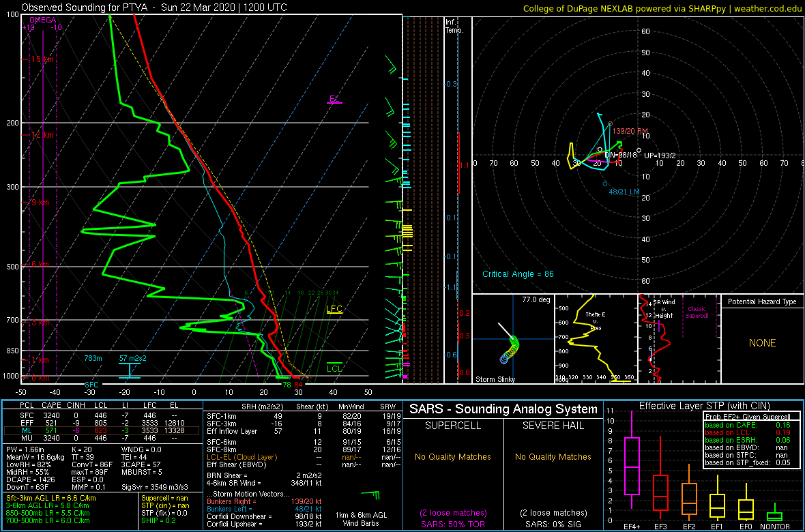Select the highlighted ML parcel row

(x=102, y=431)
